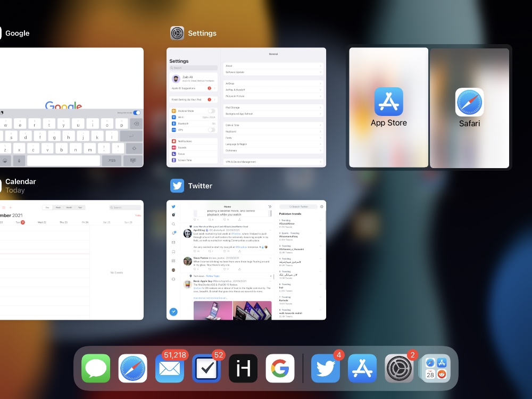Screen dimensions: 532x399
Task: Switch to the Google app card
Action: click(72, 107)
